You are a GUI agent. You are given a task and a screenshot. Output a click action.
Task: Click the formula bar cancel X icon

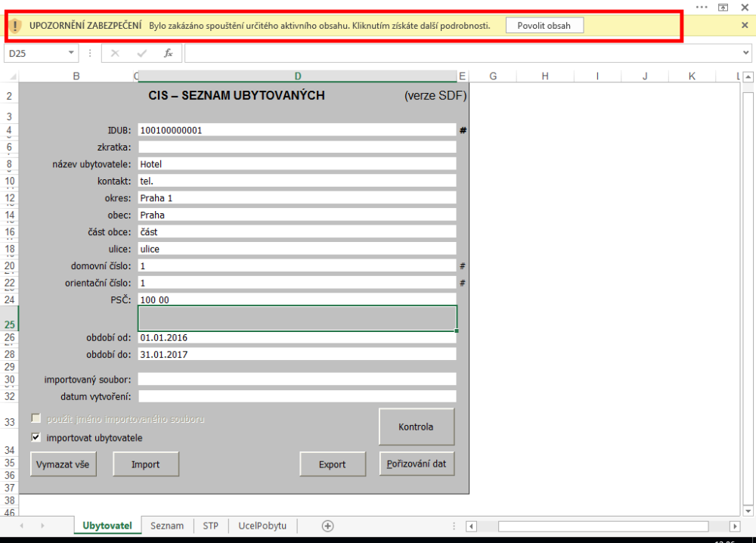115,53
